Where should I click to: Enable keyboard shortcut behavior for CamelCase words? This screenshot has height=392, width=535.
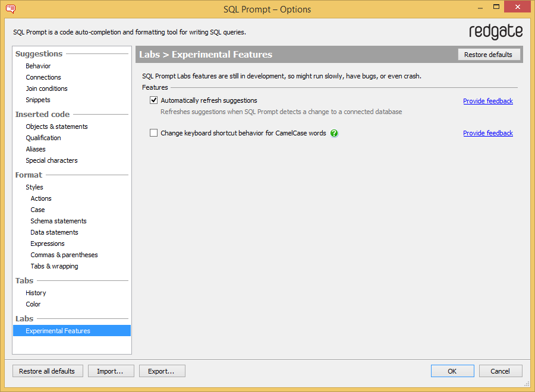[153, 133]
